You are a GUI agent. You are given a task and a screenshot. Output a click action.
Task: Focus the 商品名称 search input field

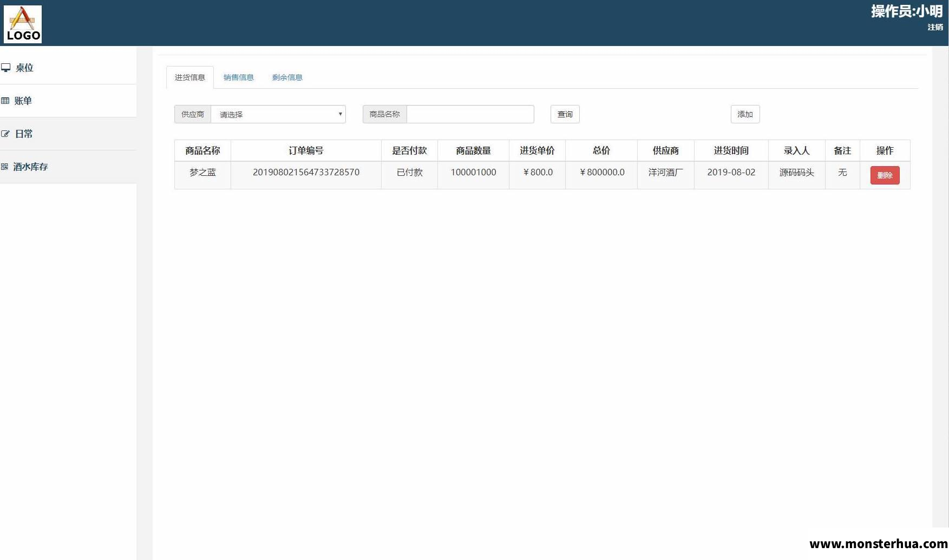470,114
